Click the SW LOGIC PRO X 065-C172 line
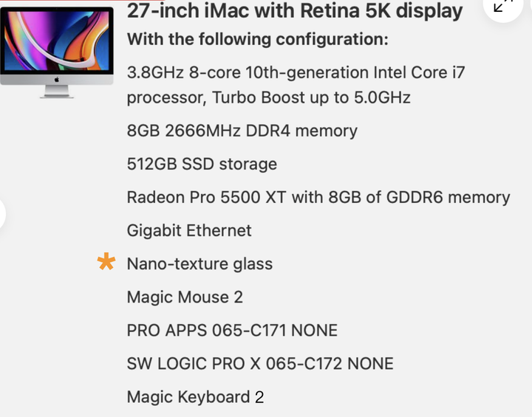The width and height of the screenshot is (532, 417). click(260, 363)
